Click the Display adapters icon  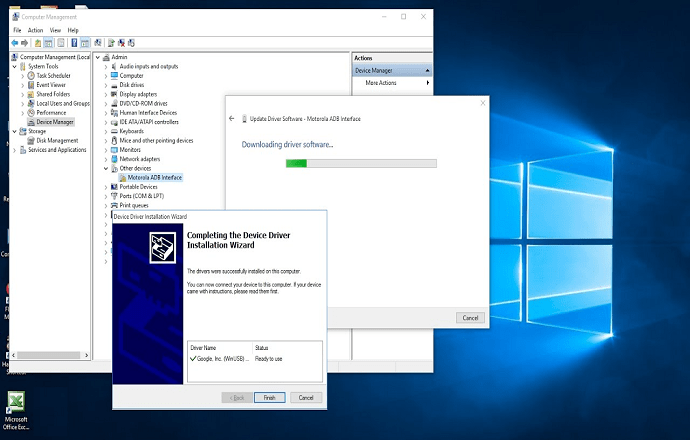(114, 94)
